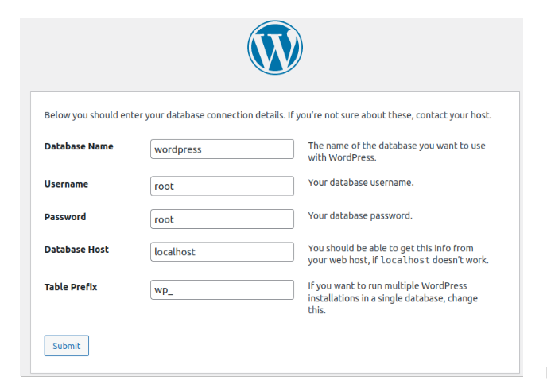Submit the database connection form
Screen dimensions: 547x392
66,346
